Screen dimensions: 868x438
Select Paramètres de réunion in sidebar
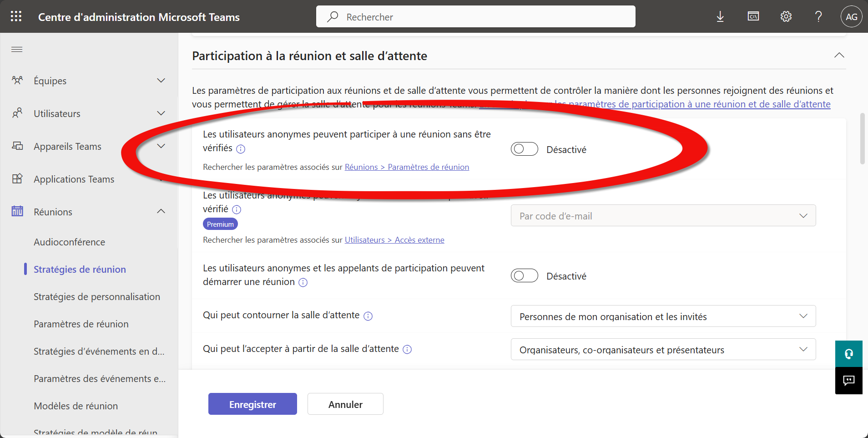coord(81,324)
